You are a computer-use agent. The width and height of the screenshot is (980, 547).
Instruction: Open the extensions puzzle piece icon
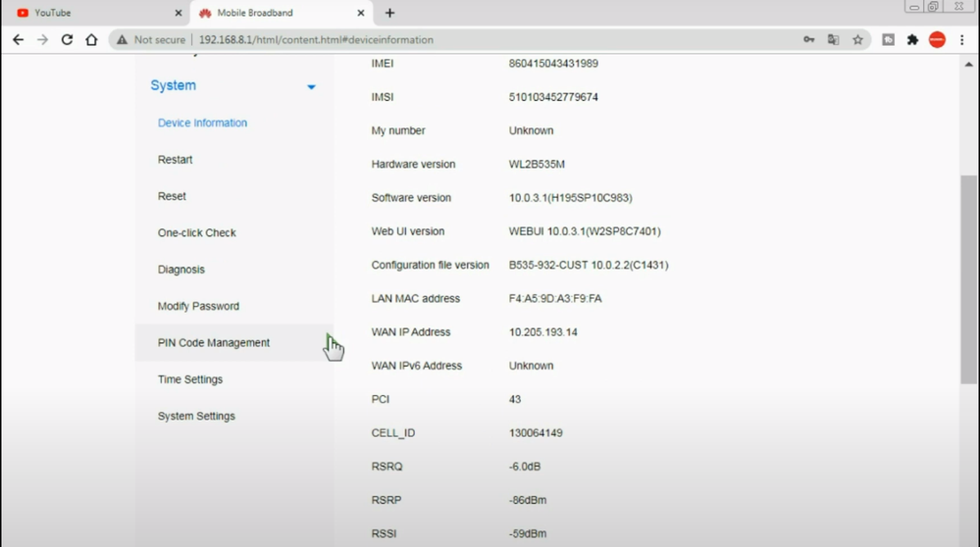(912, 40)
